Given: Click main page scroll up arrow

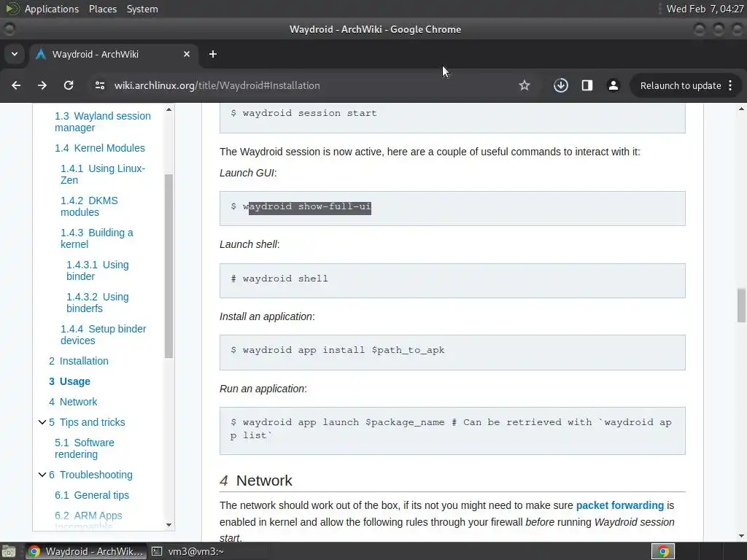Looking at the screenshot, I should [x=741, y=109].
